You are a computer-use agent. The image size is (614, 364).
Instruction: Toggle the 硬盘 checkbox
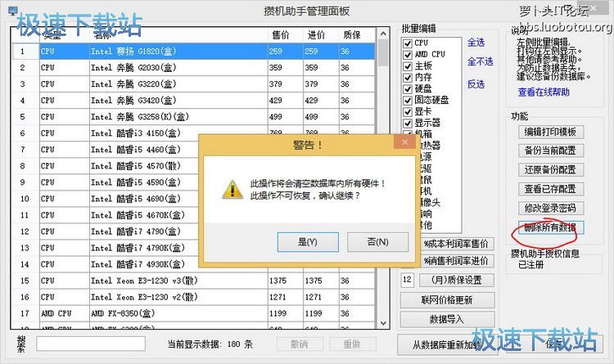pos(408,89)
